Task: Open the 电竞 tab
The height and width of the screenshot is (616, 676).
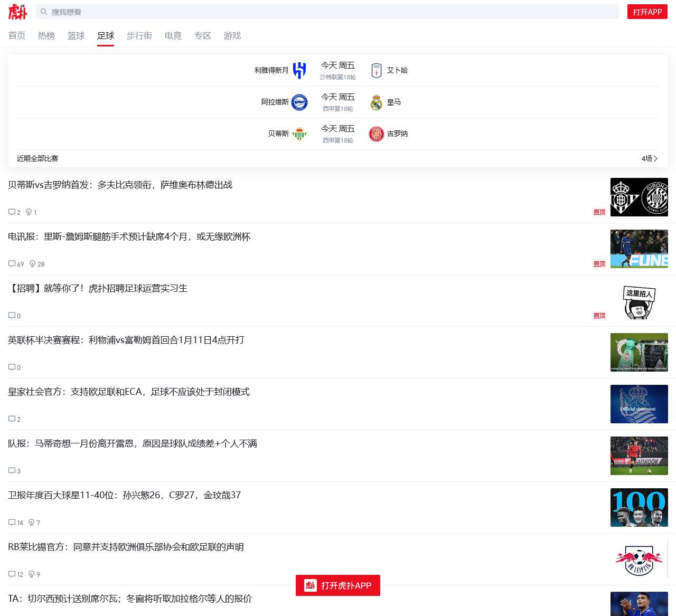Action: pyautogui.click(x=173, y=36)
